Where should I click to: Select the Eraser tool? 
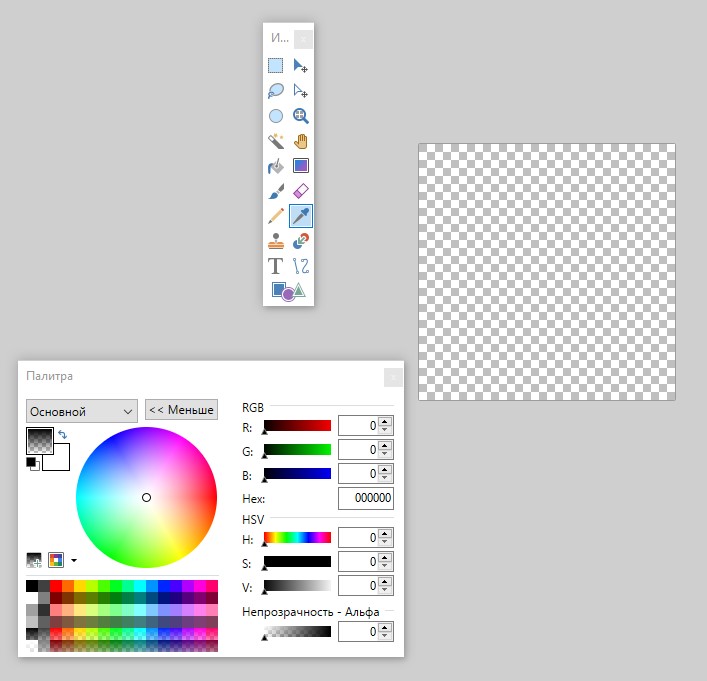point(301,191)
